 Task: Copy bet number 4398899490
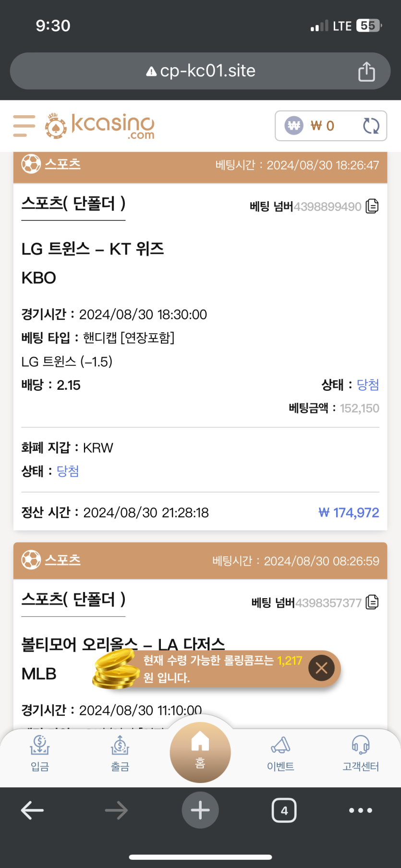(372, 206)
